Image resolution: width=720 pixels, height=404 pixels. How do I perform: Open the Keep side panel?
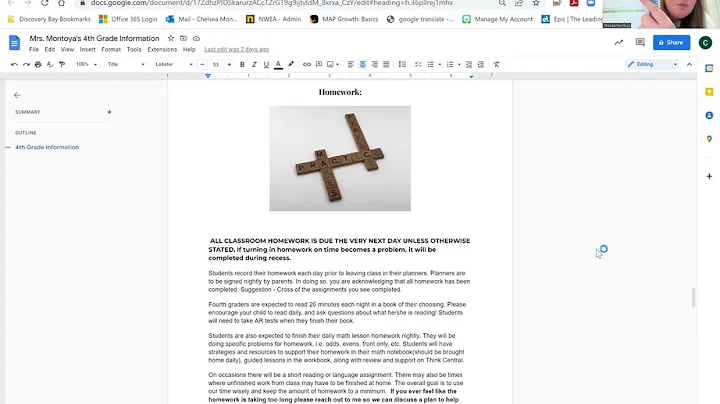click(709, 92)
